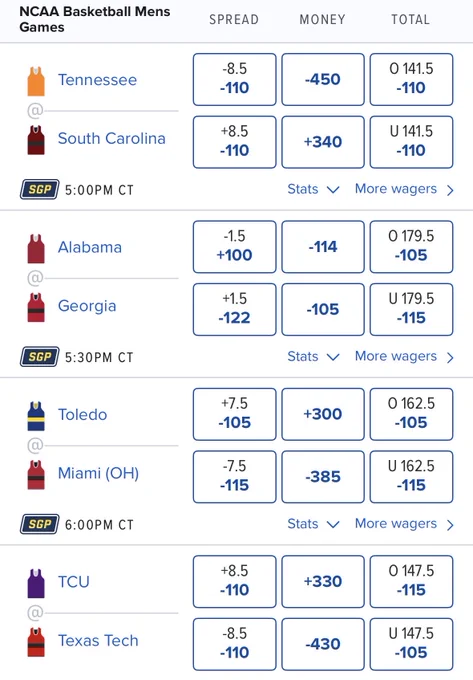Click Toledo's blue and yellow jersey icon
Viewport: 473px width, 680px height.
[36, 416]
